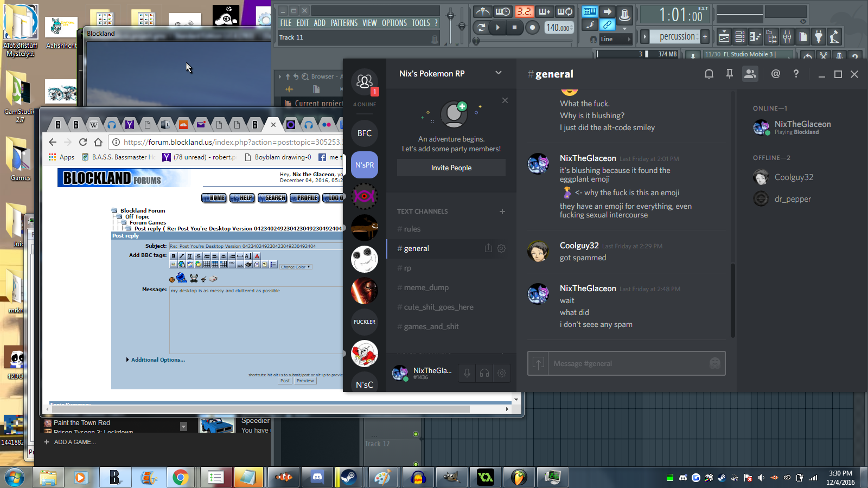Open Discord notification settings bell

[x=709, y=74]
